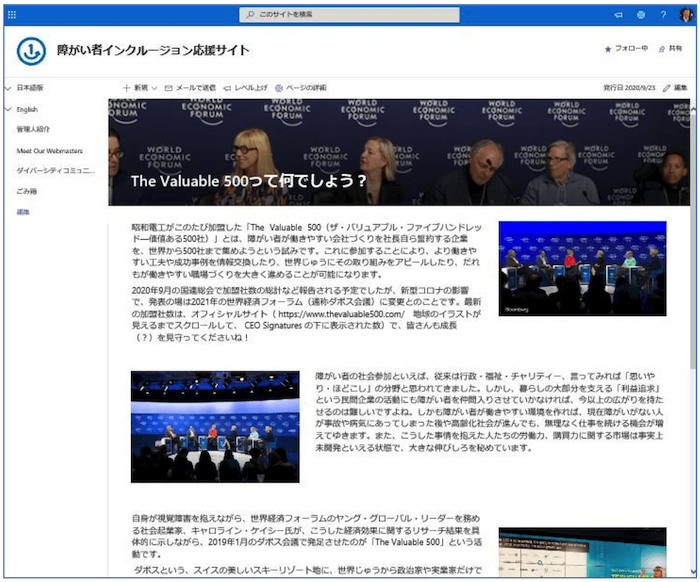700x582 pixels.
Task: Open the settings gear icon
Action: (x=641, y=15)
